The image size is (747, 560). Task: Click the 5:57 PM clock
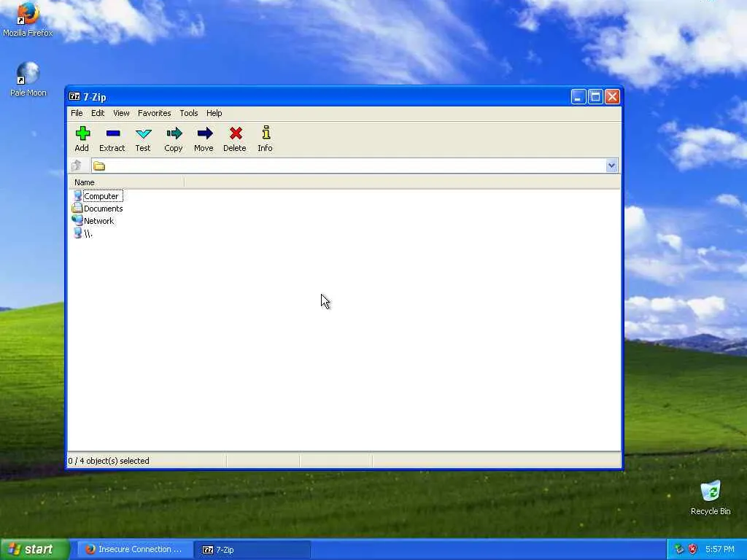pos(720,549)
